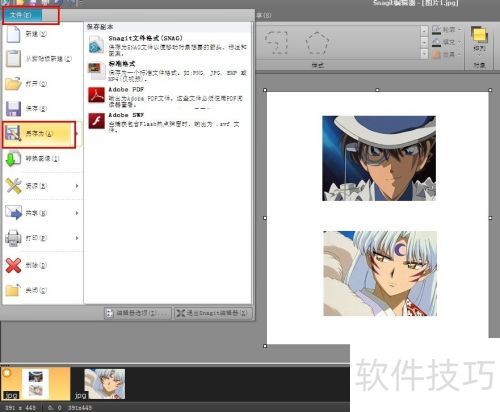The width and height of the screenshot is (500, 412).
Task: Save as Snagit file format (SNAG)
Action: click(x=168, y=45)
